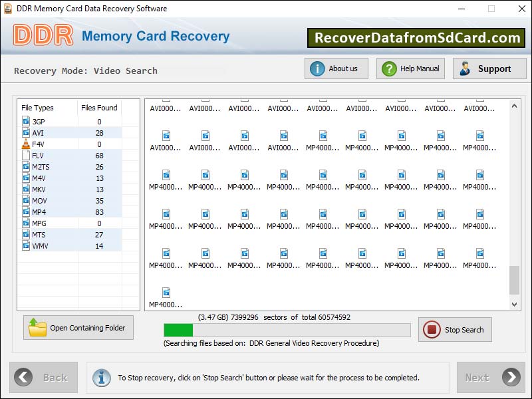Click the Back arrow icon
The image size is (532, 399).
coord(23,377)
